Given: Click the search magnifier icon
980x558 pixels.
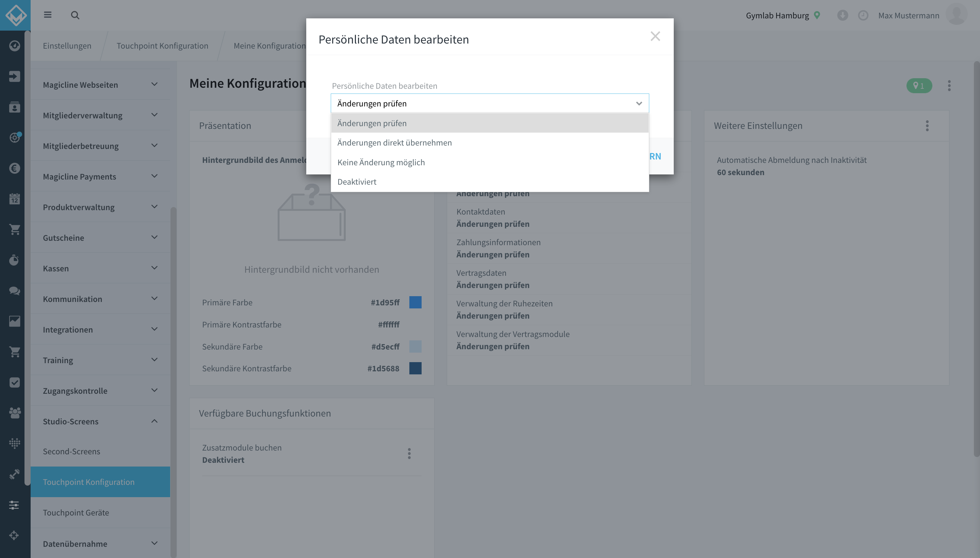Looking at the screenshot, I should [x=75, y=15].
